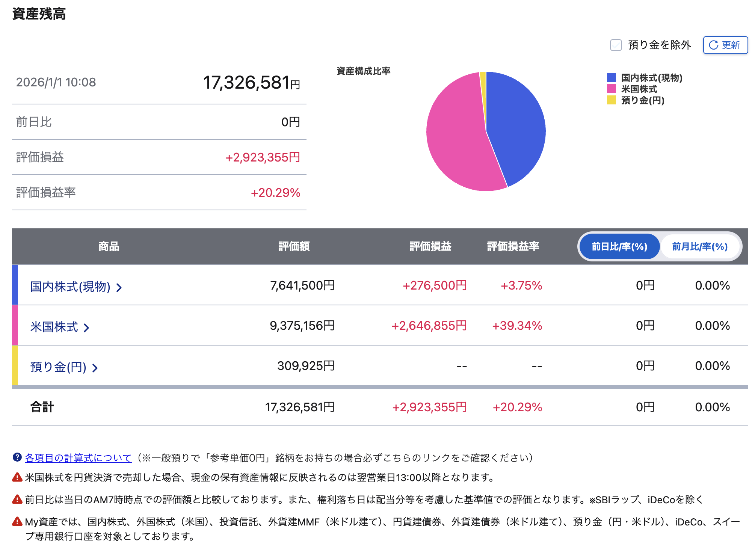755x560 pixels.
Task: Click the refresh icon in 更新 button
Action: 713,45
